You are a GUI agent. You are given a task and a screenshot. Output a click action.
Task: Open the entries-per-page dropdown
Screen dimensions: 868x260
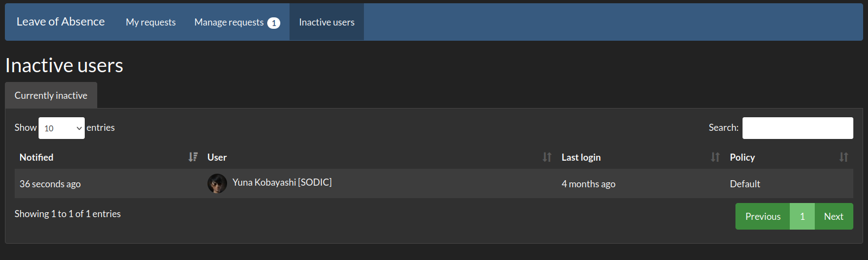pos(61,128)
